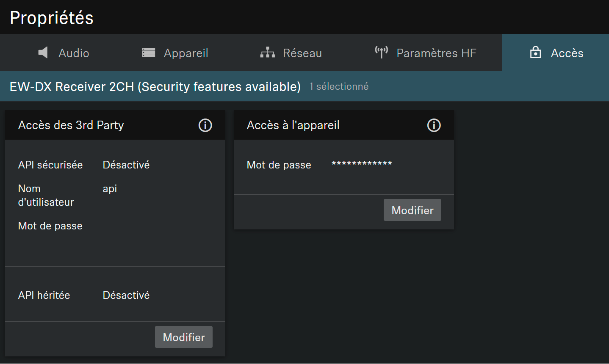Click the EW-DX Receiver 2CH device title

pos(155,87)
